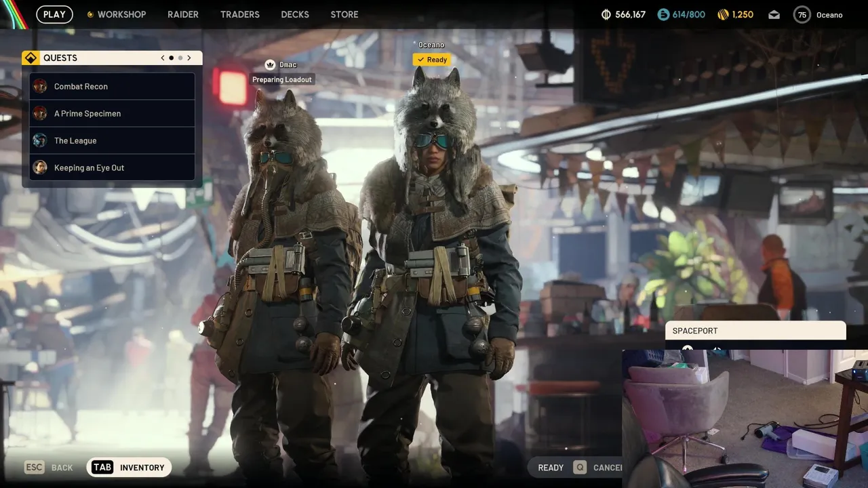Click the coin currency icon beside 566,167

(606, 14)
